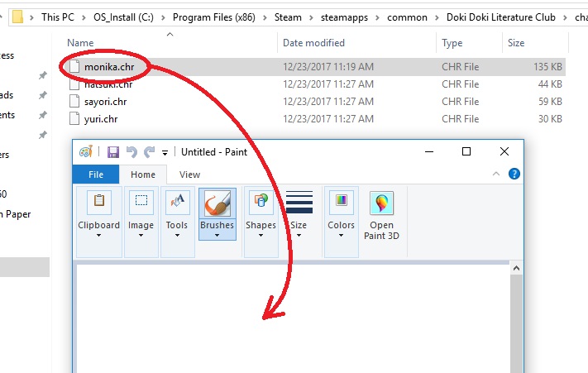
Task: Click the Colors palette icon
Action: (x=342, y=202)
